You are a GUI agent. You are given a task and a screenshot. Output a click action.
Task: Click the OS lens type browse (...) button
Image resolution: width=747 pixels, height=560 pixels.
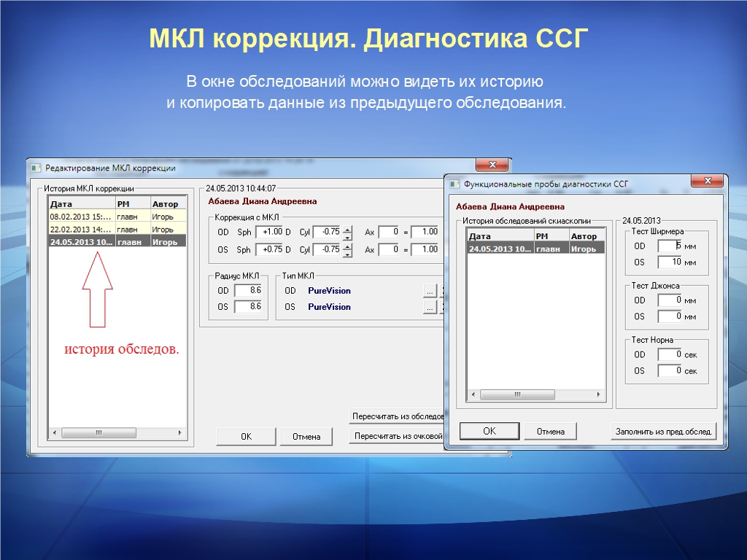coord(430,307)
